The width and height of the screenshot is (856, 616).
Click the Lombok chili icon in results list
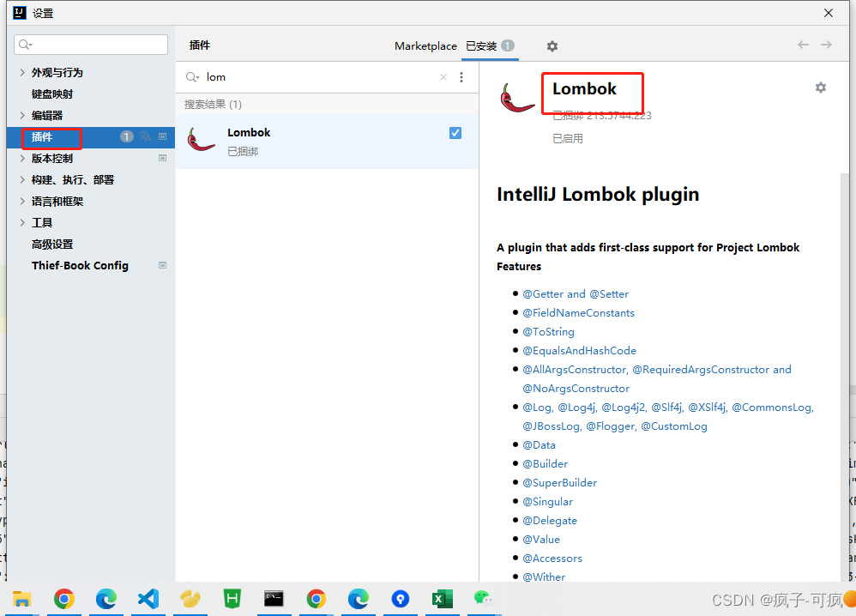[x=201, y=139]
